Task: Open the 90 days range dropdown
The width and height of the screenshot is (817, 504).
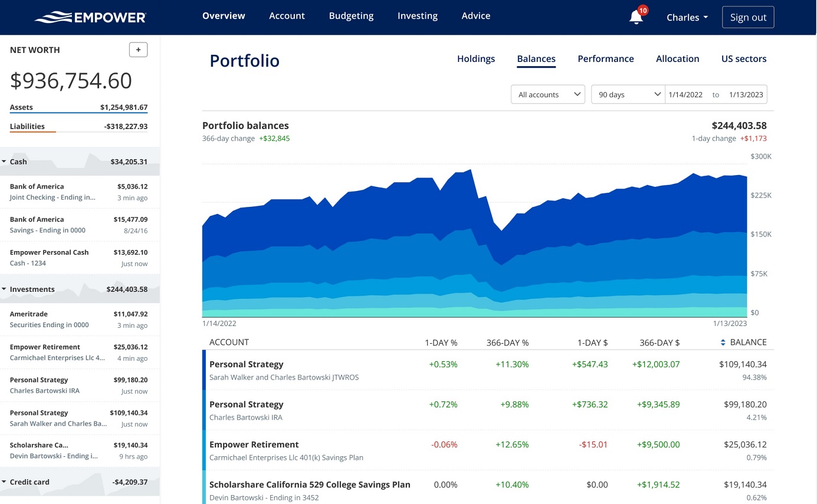Action: [628, 94]
